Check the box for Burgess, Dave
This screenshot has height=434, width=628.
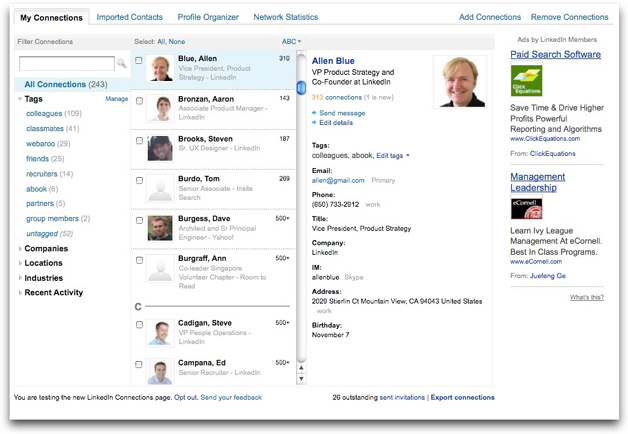click(x=139, y=220)
